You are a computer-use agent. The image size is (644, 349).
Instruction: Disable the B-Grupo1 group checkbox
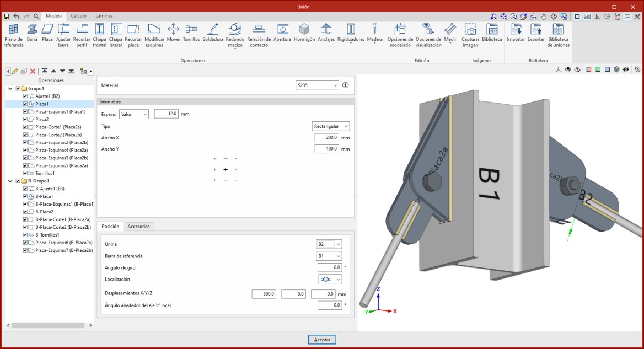click(18, 181)
